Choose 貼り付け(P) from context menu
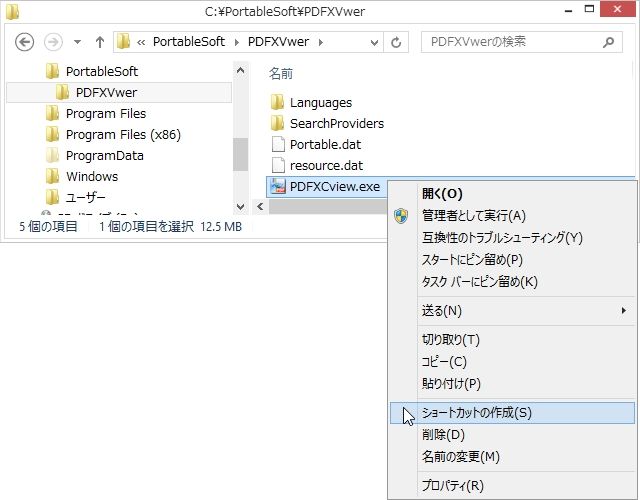This screenshot has height=500, width=640. [x=512, y=384]
